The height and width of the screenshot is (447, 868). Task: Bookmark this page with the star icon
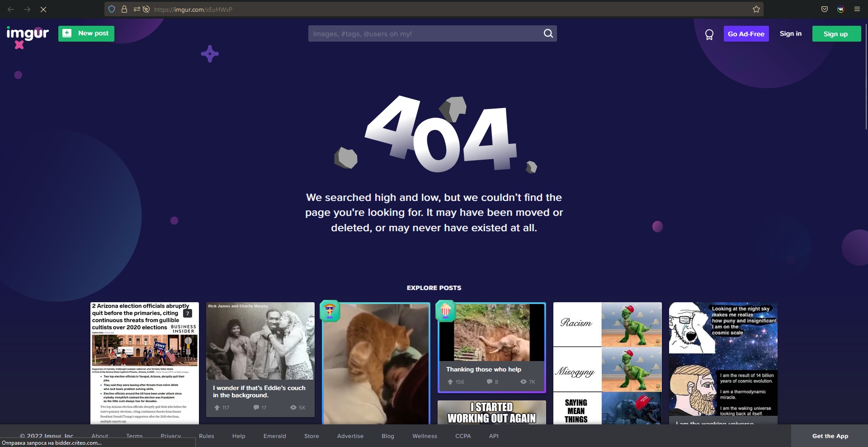tap(756, 9)
